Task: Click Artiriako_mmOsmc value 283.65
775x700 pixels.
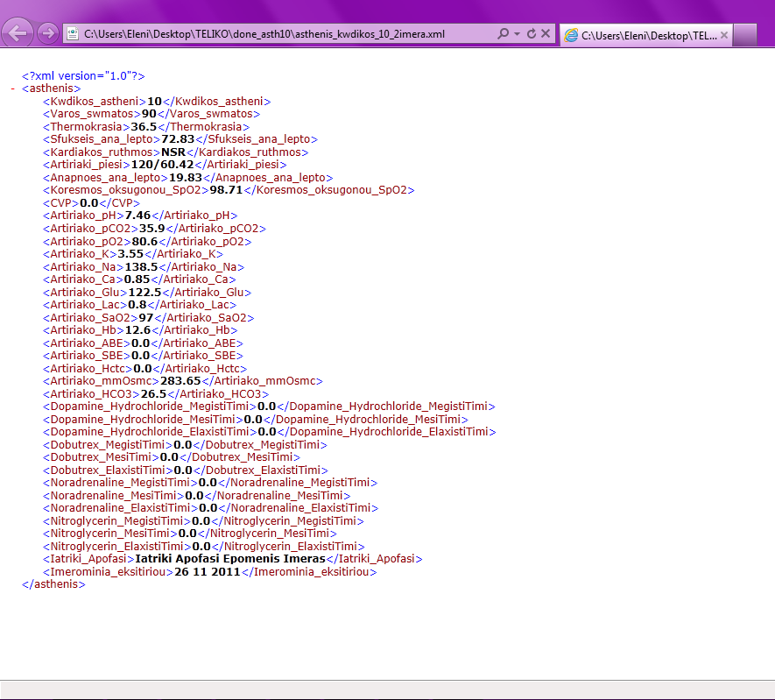Action: click(181, 381)
